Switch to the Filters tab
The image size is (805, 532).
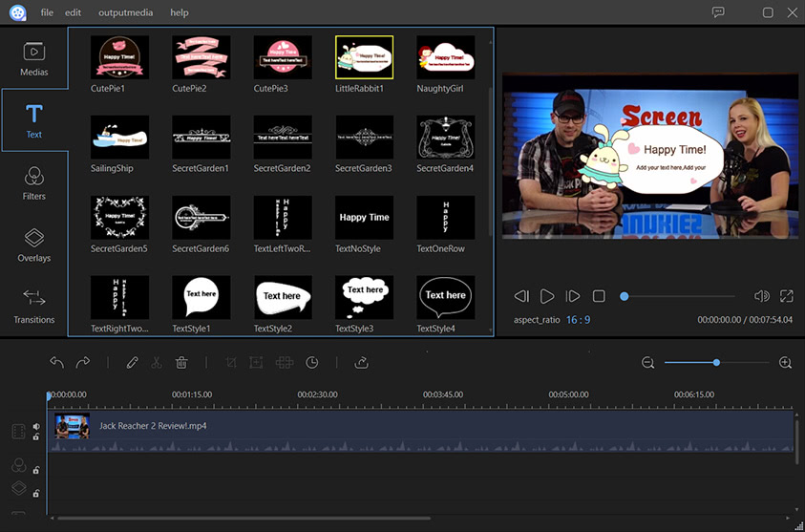[33, 183]
